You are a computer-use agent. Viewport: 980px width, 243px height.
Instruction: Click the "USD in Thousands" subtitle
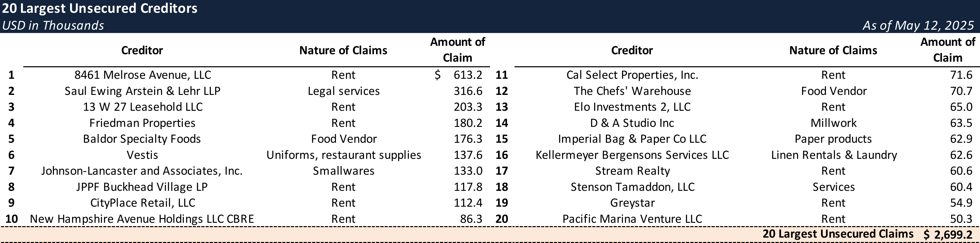point(53,25)
